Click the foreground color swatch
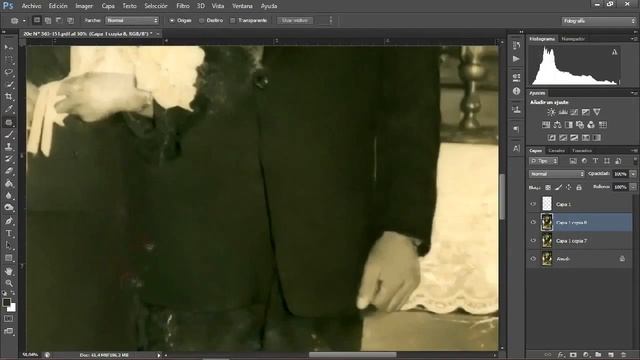Screen dimensions: 640x360 (6, 302)
